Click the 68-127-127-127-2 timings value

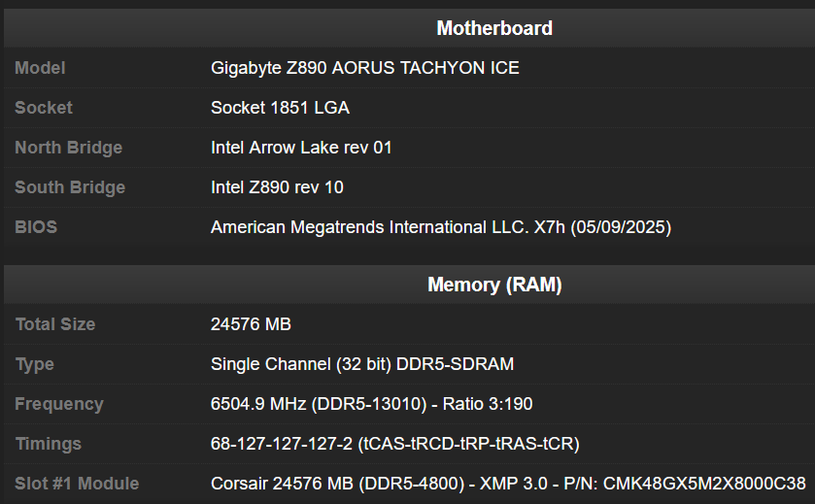394,444
